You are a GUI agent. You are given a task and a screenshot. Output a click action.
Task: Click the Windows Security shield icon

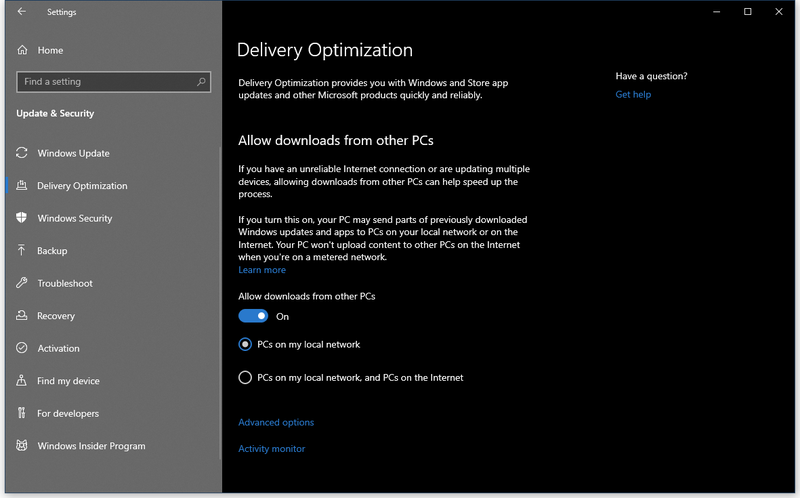pyautogui.click(x=21, y=218)
